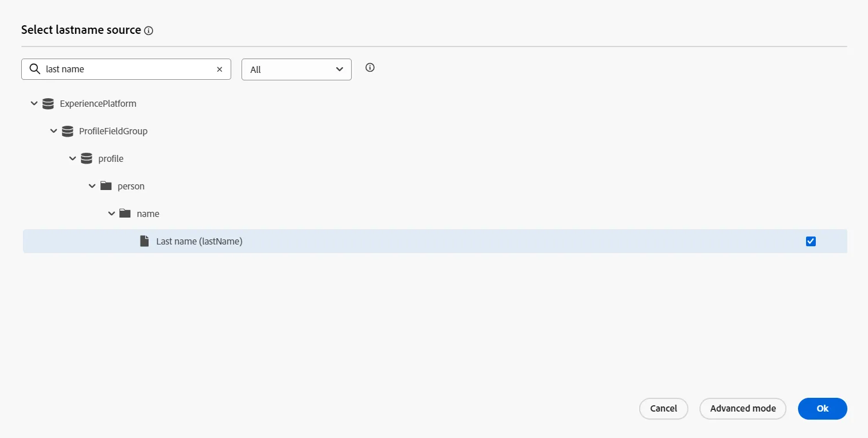Click the Cancel button
868x438 pixels.
tap(664, 409)
